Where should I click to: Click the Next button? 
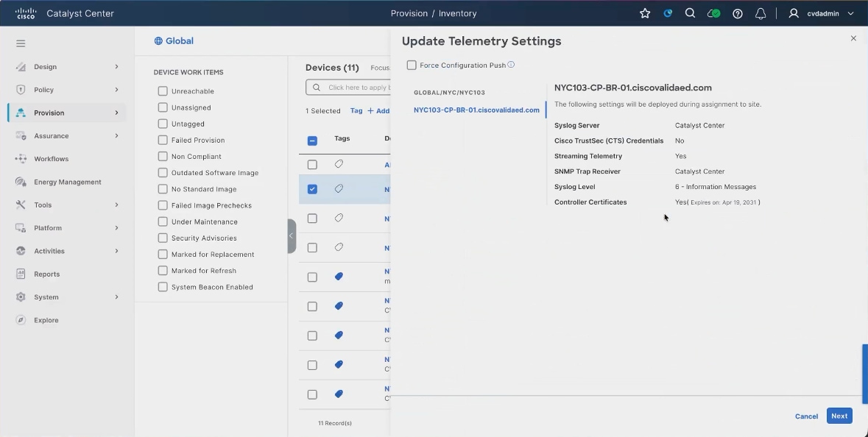click(839, 416)
